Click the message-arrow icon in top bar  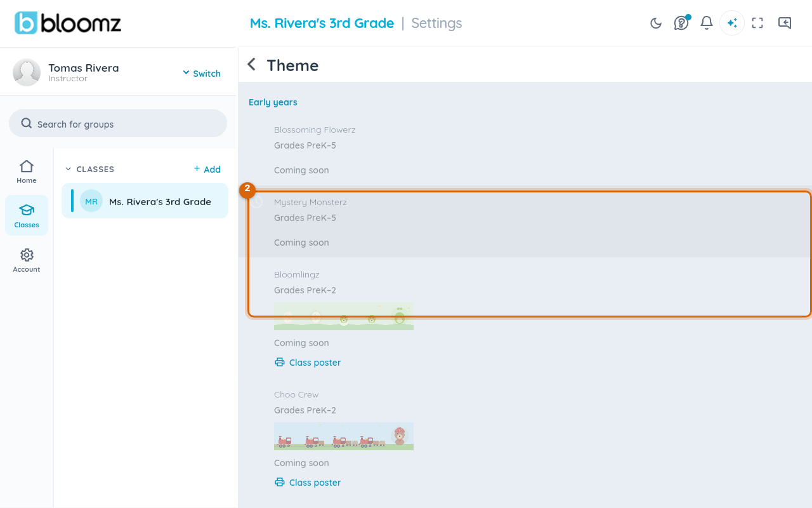click(x=785, y=23)
